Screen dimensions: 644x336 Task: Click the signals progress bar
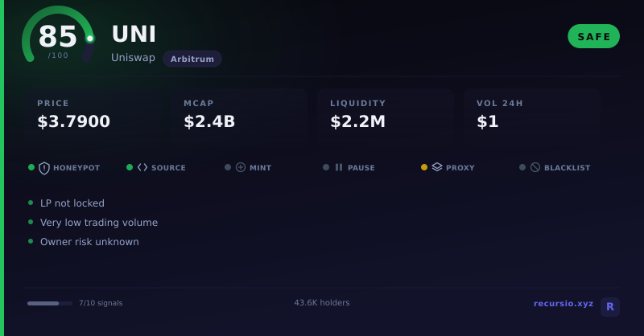click(50, 304)
